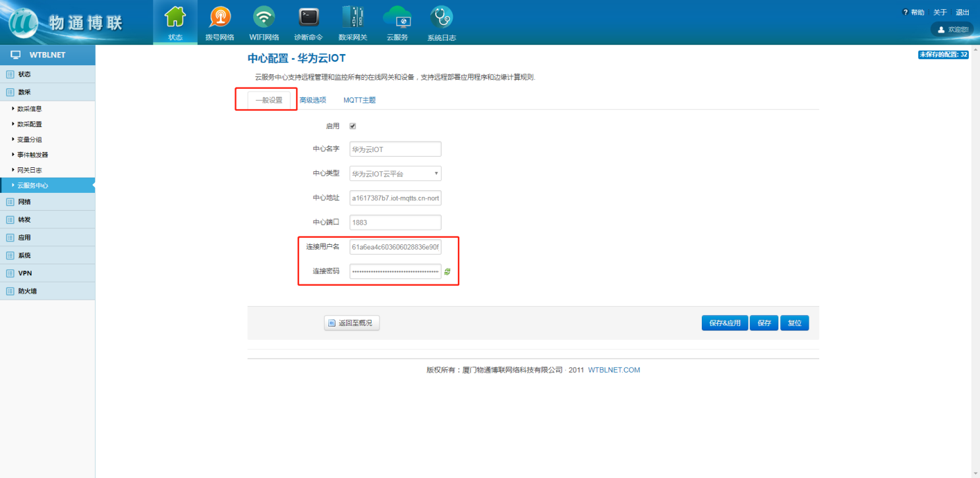The image size is (980, 478).
Task: Switch to the MQTT主题 tab
Action: 359,100
